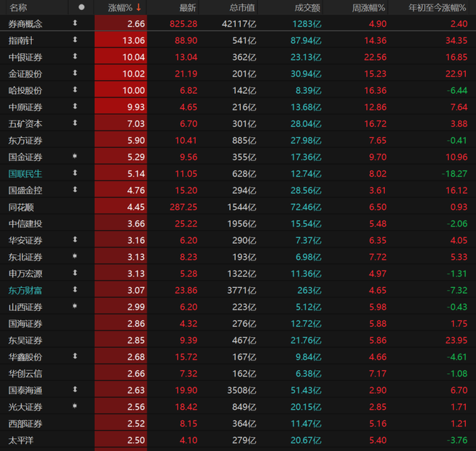The image size is (476, 451).
Task: Click the marker icon beside 东方财富
Action: tap(75, 289)
